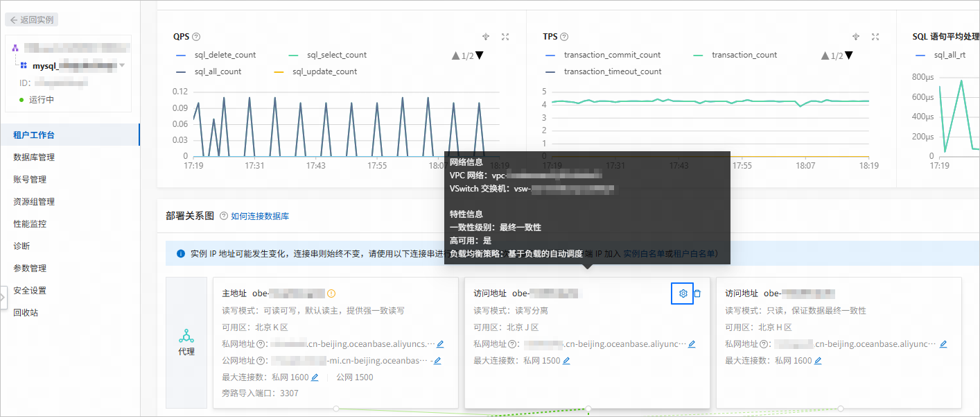This screenshot has height=417, width=980.
Task: Expand the mysql_ tenant dropdown arrow
Action: pyautogui.click(x=123, y=65)
